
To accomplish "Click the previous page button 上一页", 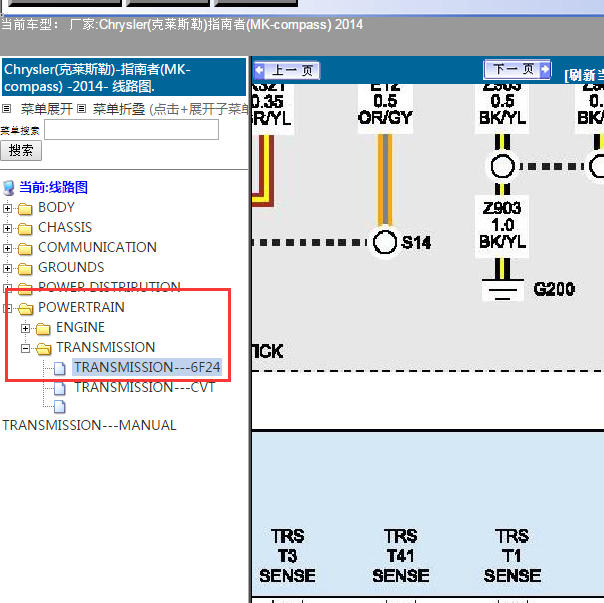I will [287, 70].
